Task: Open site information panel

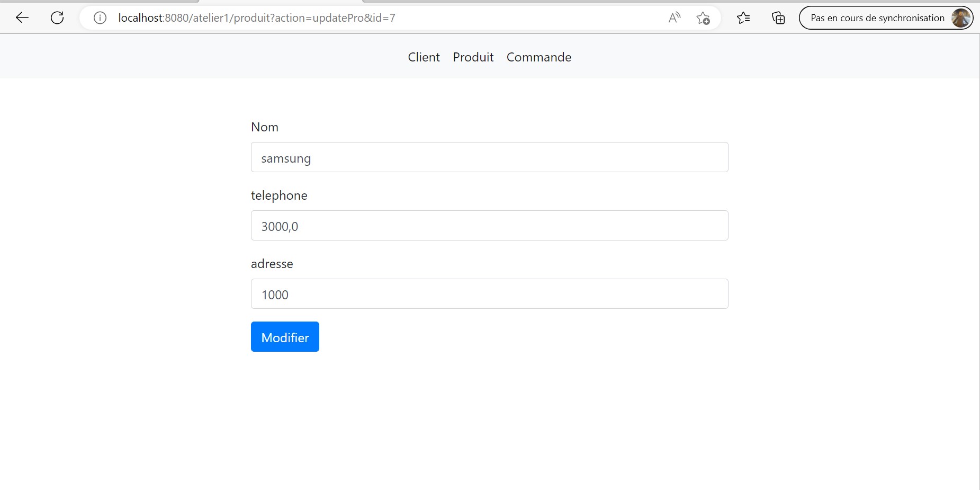Action: click(x=100, y=17)
